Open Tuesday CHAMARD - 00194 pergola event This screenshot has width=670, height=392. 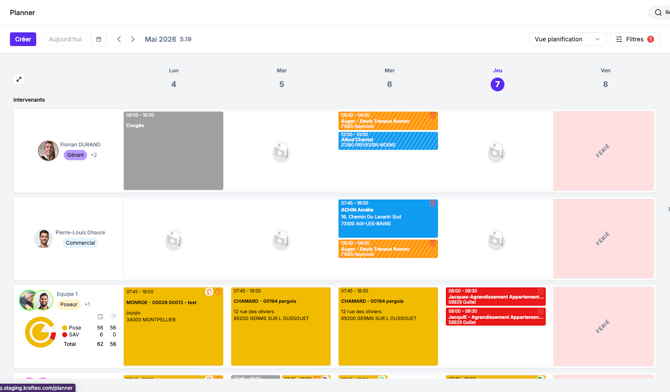281,326
